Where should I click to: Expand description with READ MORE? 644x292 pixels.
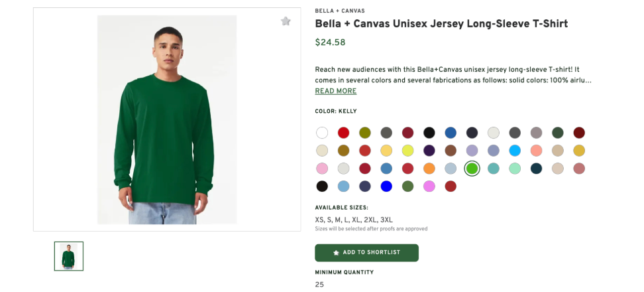(335, 91)
